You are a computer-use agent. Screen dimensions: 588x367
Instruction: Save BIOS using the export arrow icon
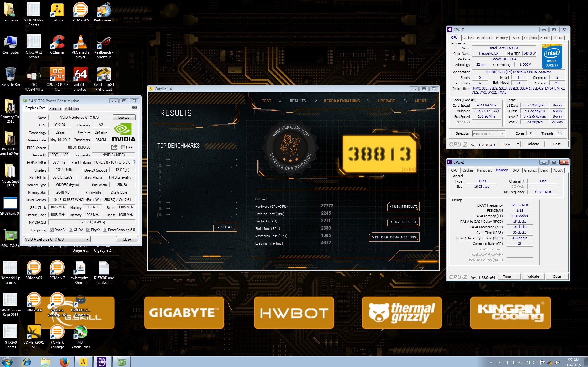pos(114,147)
